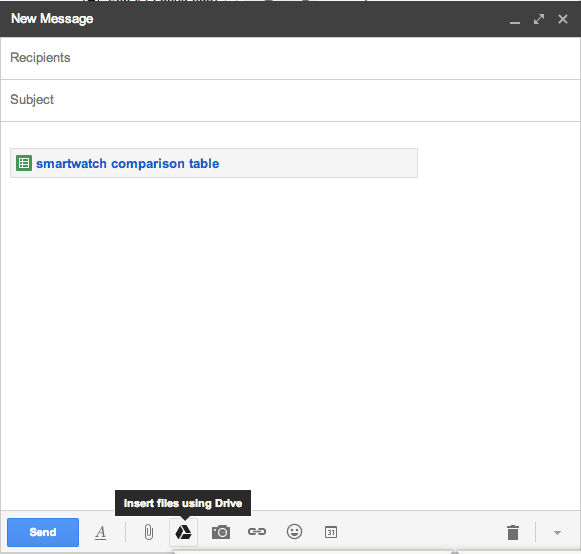
Task: Focus the Recipients field
Action: pyautogui.click(x=290, y=58)
